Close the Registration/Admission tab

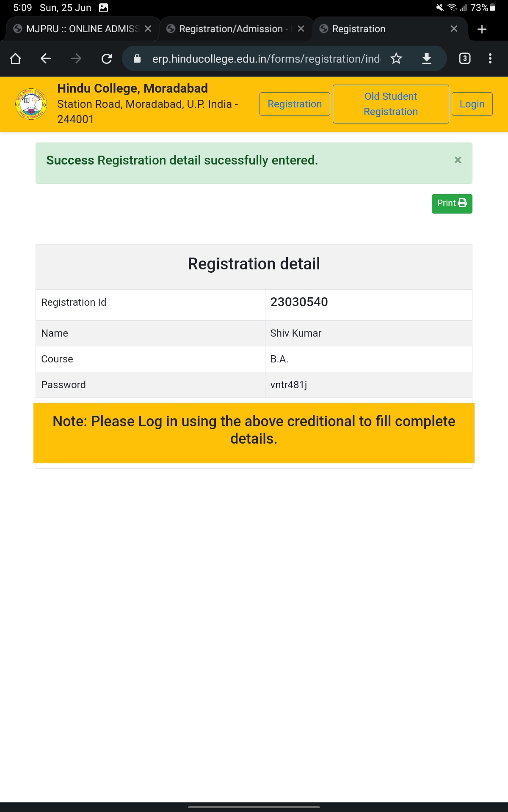[301, 29]
